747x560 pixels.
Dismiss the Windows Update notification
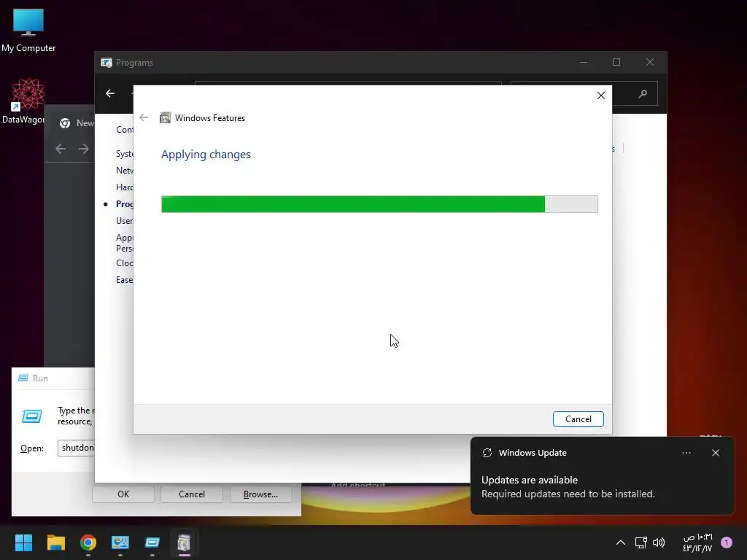[715, 453]
